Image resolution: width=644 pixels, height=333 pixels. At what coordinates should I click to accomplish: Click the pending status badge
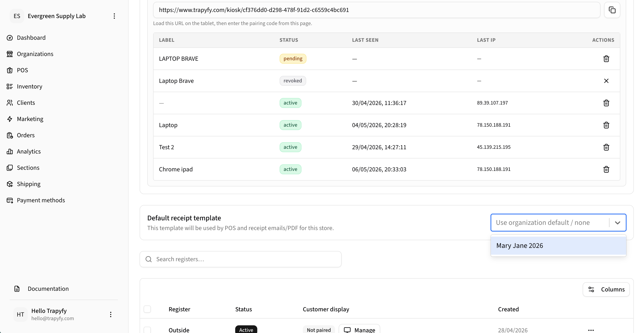tap(293, 59)
